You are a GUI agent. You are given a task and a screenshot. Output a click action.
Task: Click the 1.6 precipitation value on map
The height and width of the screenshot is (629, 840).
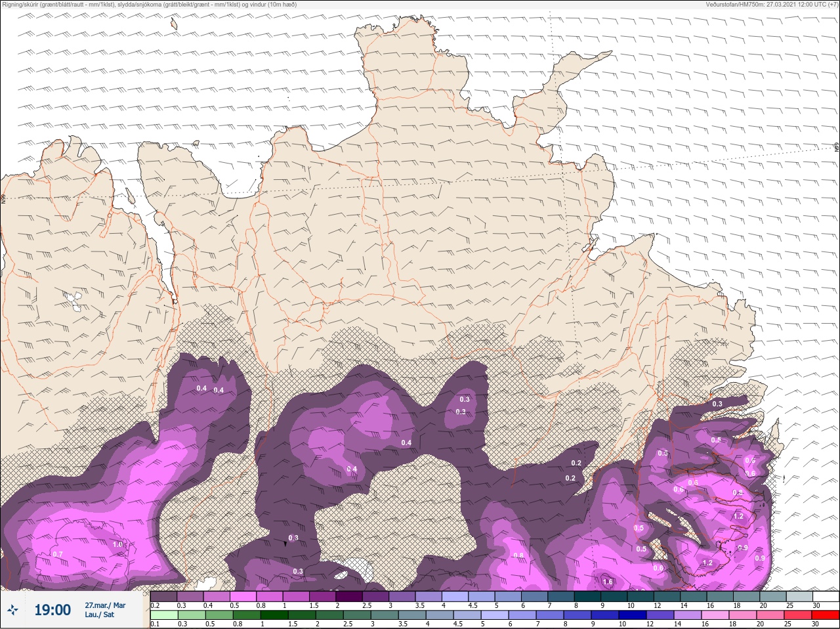click(608, 582)
